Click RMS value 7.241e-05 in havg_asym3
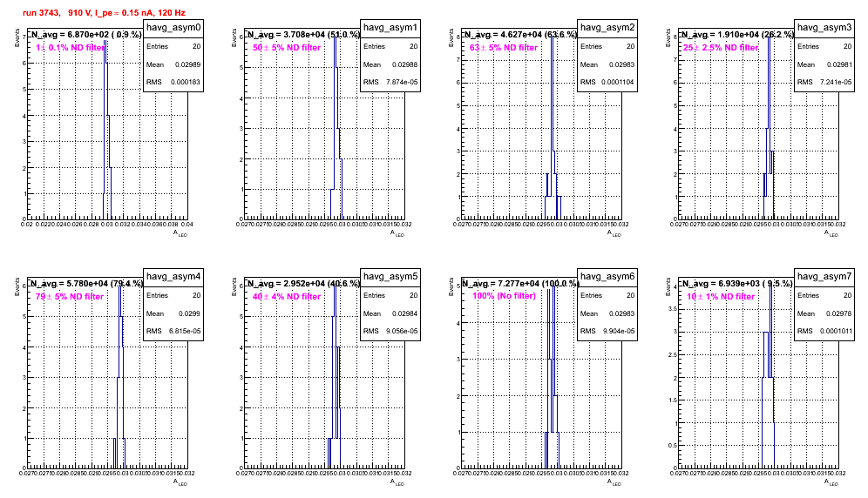868x498 pixels. (x=836, y=82)
